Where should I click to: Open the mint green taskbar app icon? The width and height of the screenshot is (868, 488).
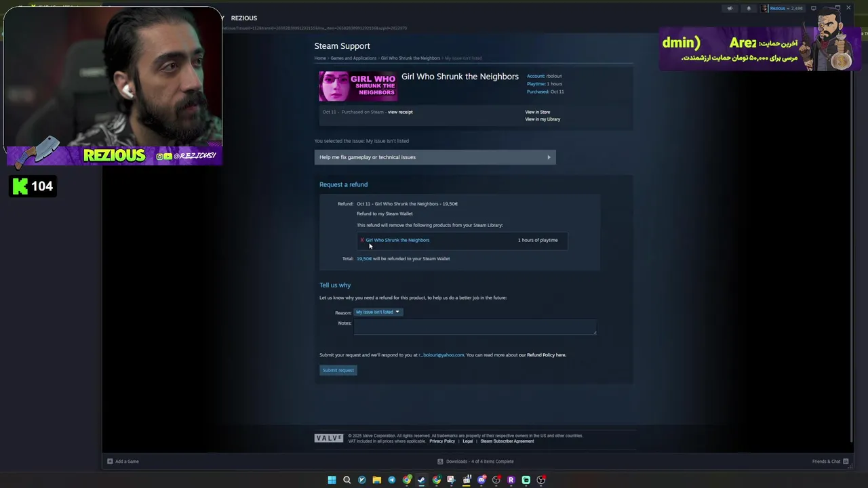(526, 480)
